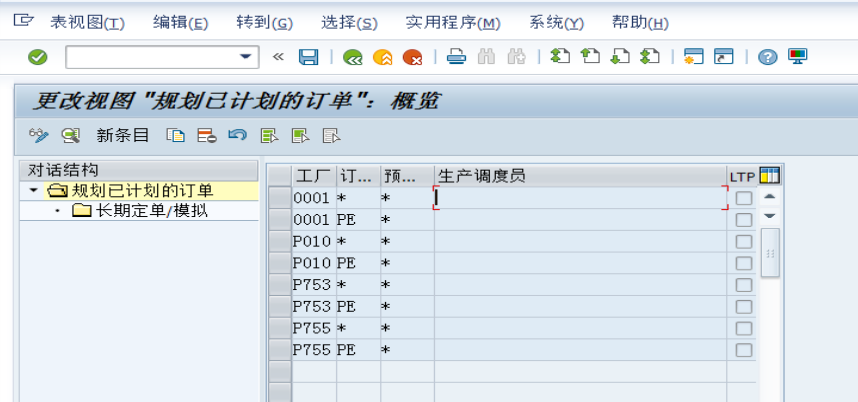Select the row selector for P753 PE
858x402 pixels.
280,307
